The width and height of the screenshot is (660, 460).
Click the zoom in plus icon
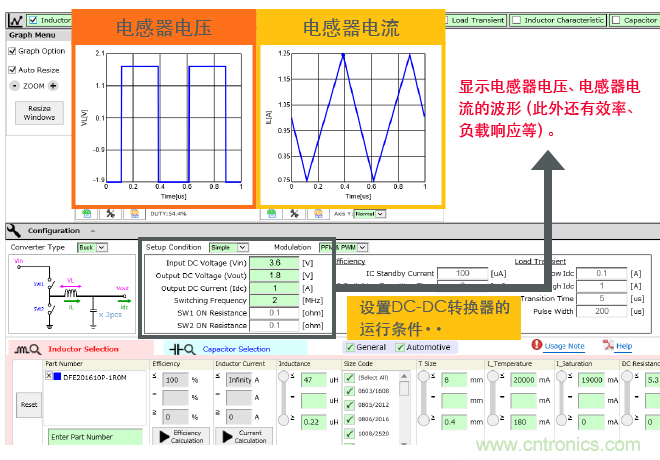53,86
